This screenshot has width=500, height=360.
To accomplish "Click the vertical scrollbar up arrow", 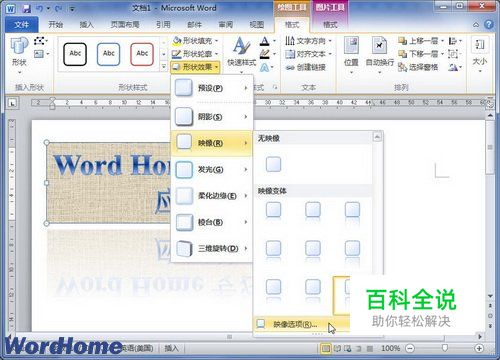I will 490,115.
